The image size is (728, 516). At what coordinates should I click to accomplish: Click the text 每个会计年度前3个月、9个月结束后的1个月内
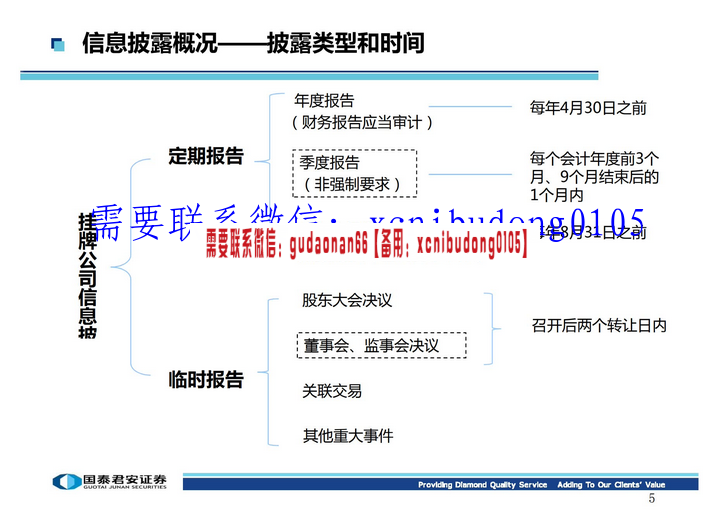(x=594, y=176)
